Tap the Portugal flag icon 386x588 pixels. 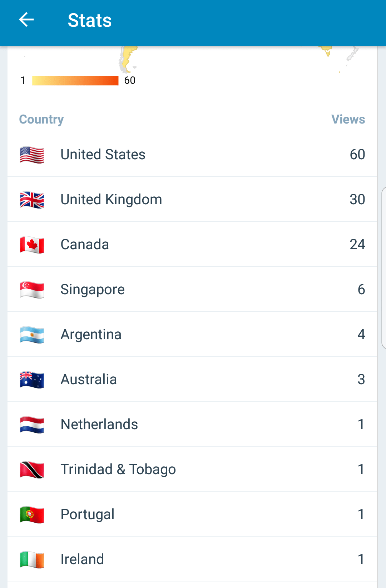[x=32, y=514]
